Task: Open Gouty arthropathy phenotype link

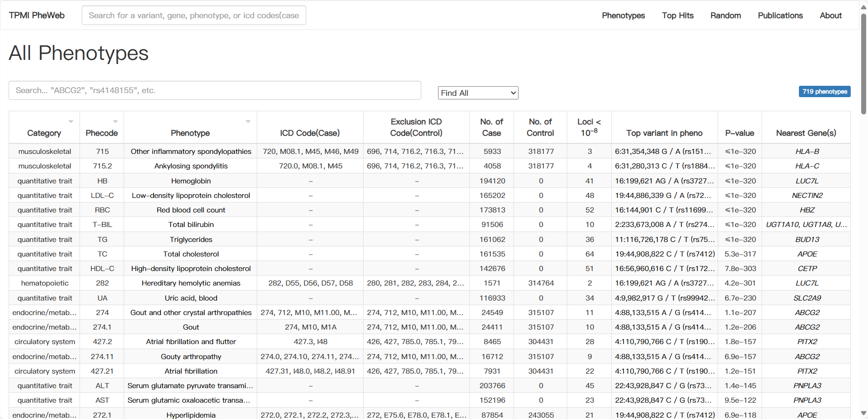Action: (191, 356)
